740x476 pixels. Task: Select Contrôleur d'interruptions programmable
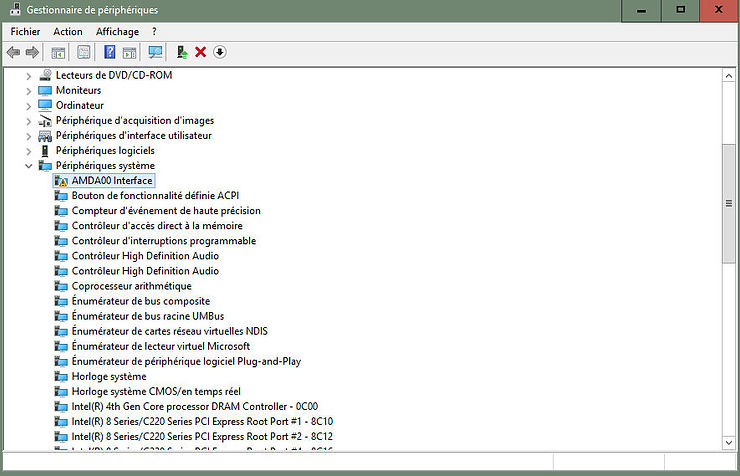coord(164,241)
